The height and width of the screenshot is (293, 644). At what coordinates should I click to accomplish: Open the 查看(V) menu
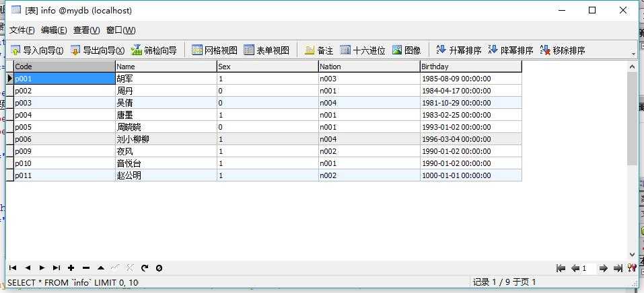coord(86,30)
